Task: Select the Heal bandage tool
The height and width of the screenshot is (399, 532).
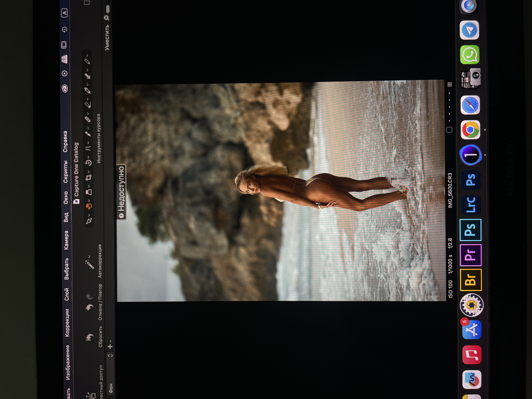Action: [88, 119]
